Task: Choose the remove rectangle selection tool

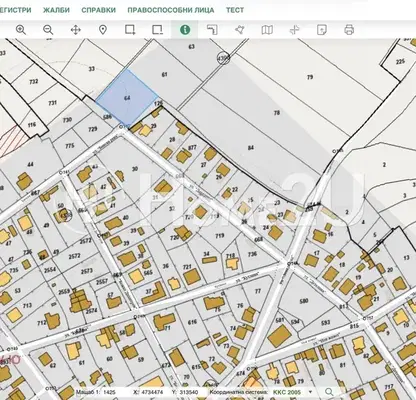Action: (157, 30)
